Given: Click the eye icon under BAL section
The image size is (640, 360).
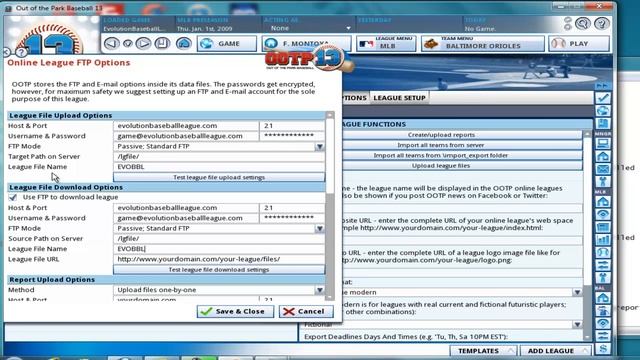Looking at the screenshot, I should pyautogui.click(x=603, y=323).
